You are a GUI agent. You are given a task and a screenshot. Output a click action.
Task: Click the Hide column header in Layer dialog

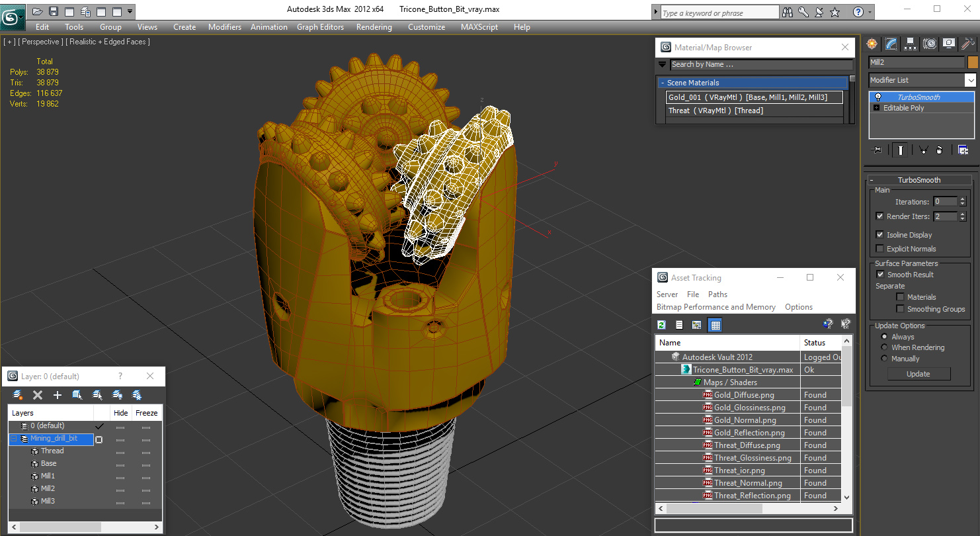click(x=121, y=413)
